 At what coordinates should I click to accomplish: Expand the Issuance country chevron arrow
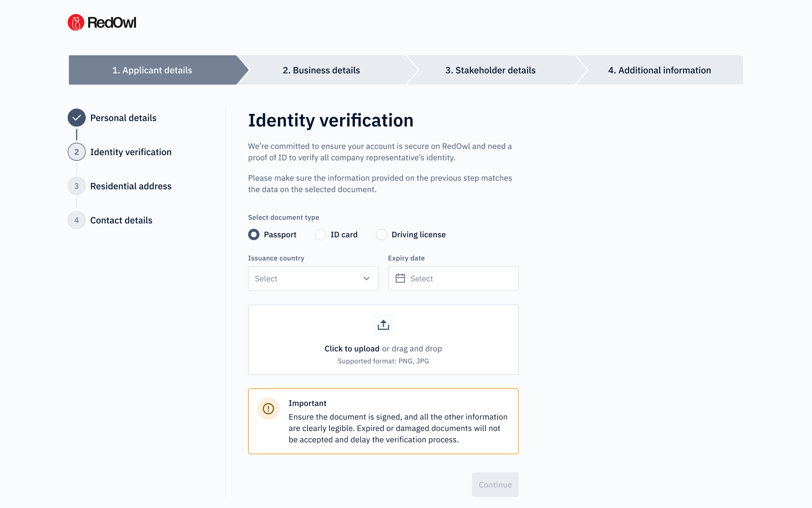click(366, 278)
